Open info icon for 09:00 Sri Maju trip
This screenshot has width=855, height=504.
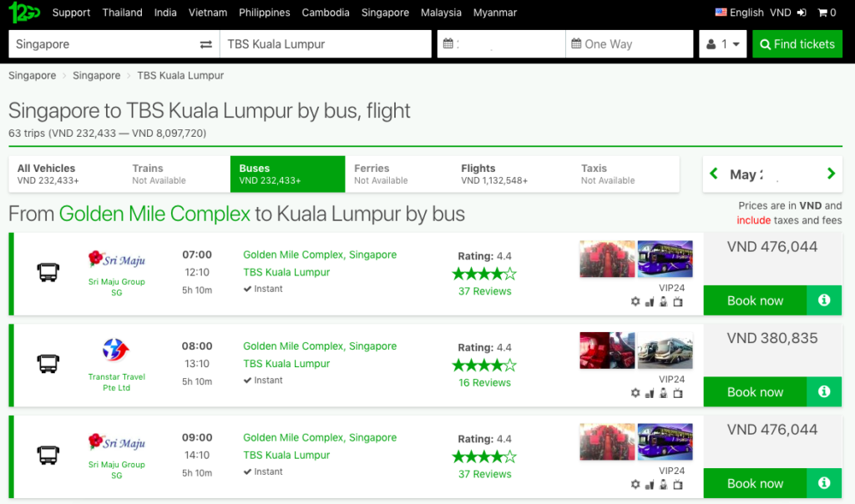pos(824,483)
